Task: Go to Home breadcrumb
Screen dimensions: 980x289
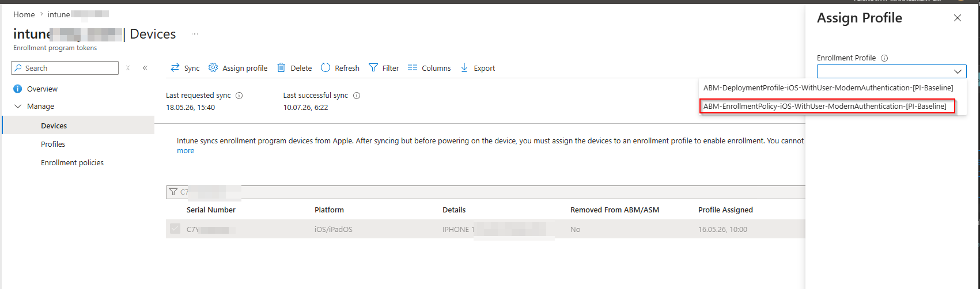Action: click(24, 14)
